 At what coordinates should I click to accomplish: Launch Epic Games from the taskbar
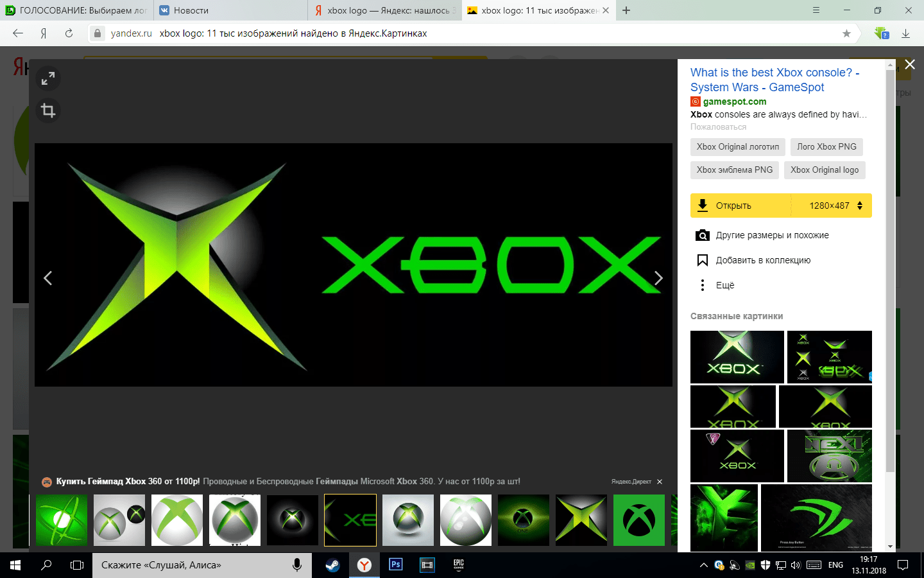[x=459, y=565]
